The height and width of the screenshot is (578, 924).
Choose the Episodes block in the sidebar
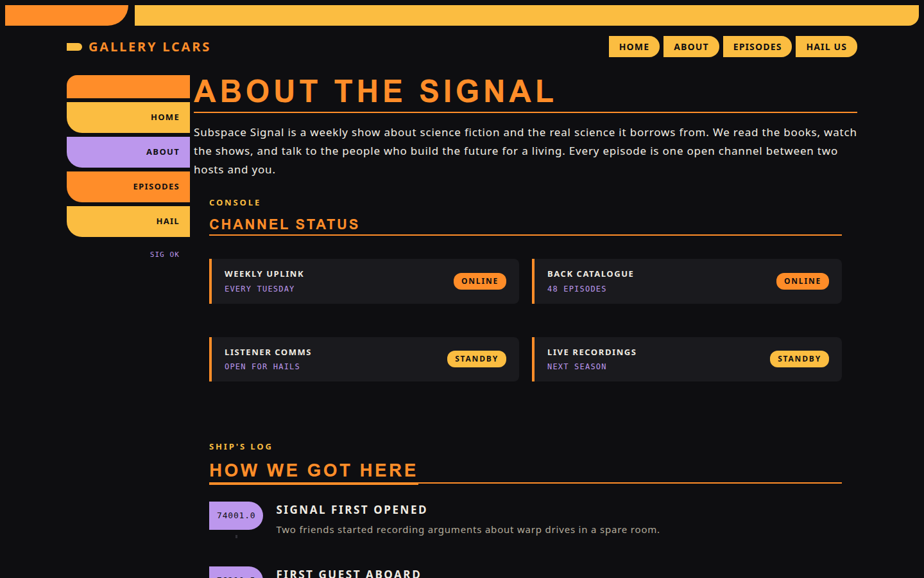tap(128, 187)
